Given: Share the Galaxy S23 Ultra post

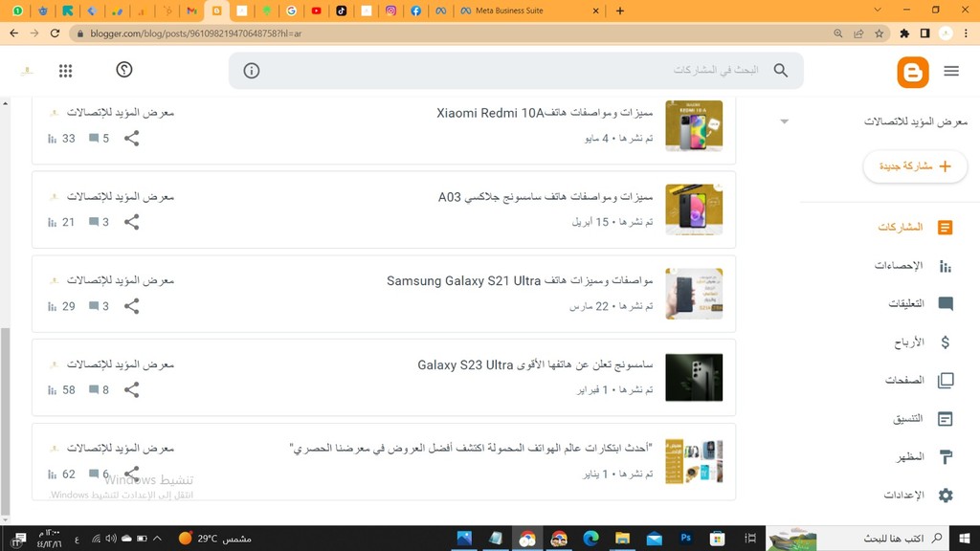Looking at the screenshot, I should [x=131, y=390].
